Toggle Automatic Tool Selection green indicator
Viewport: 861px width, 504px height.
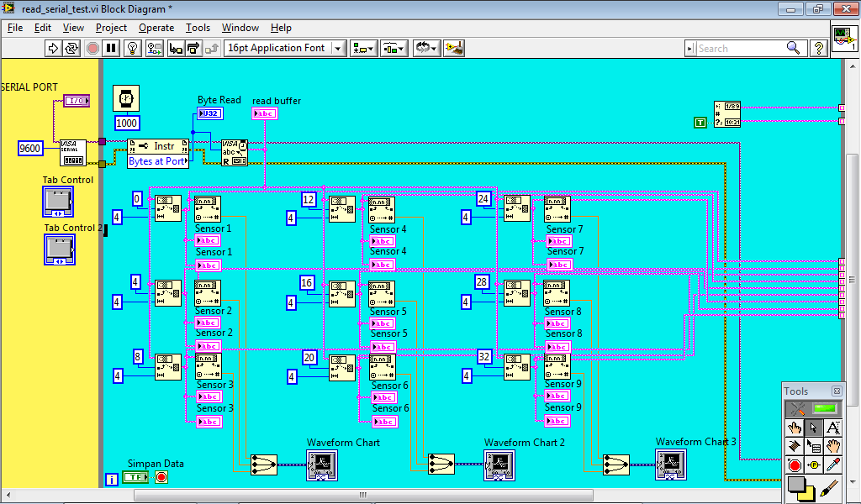coord(823,409)
